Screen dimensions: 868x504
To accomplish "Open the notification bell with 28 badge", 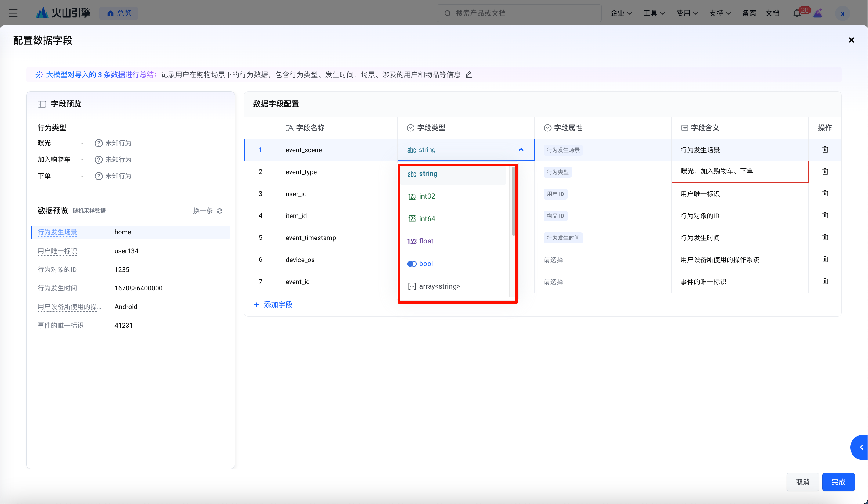I will tap(797, 13).
